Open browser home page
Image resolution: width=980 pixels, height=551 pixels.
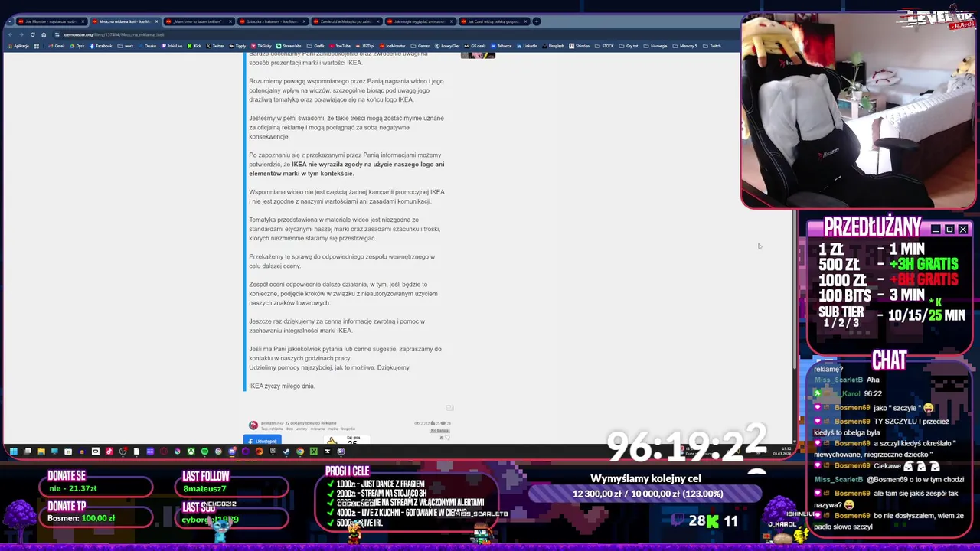tap(44, 34)
